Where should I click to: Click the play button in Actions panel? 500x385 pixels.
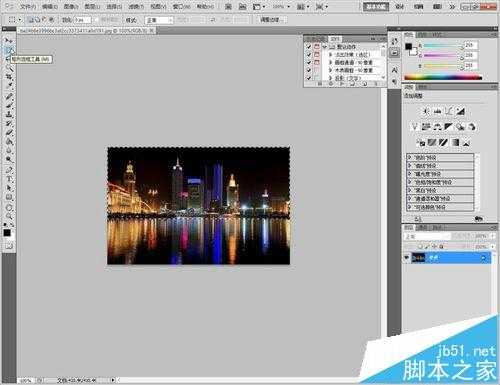(342, 84)
